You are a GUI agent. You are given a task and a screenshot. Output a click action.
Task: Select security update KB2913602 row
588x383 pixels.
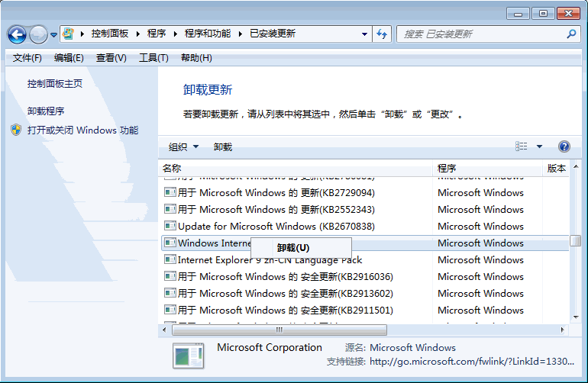pyautogui.click(x=366, y=294)
